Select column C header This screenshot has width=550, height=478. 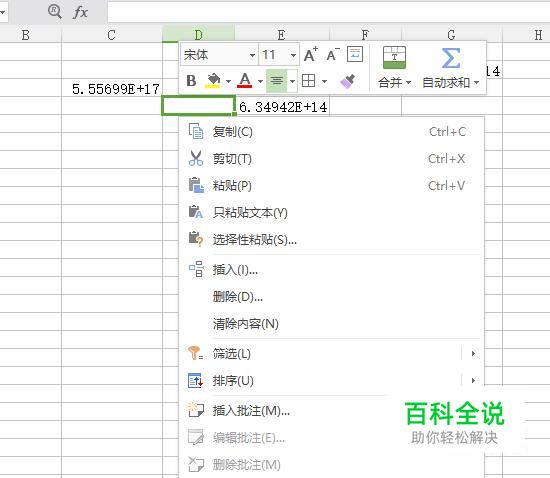tap(112, 35)
